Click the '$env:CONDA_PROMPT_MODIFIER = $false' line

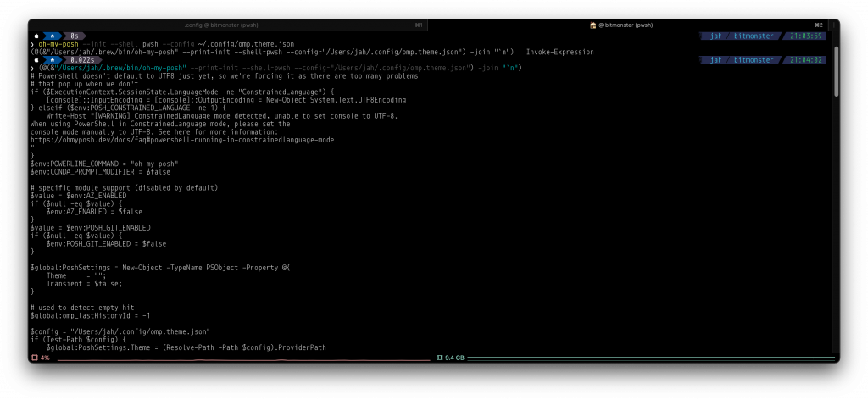100,172
